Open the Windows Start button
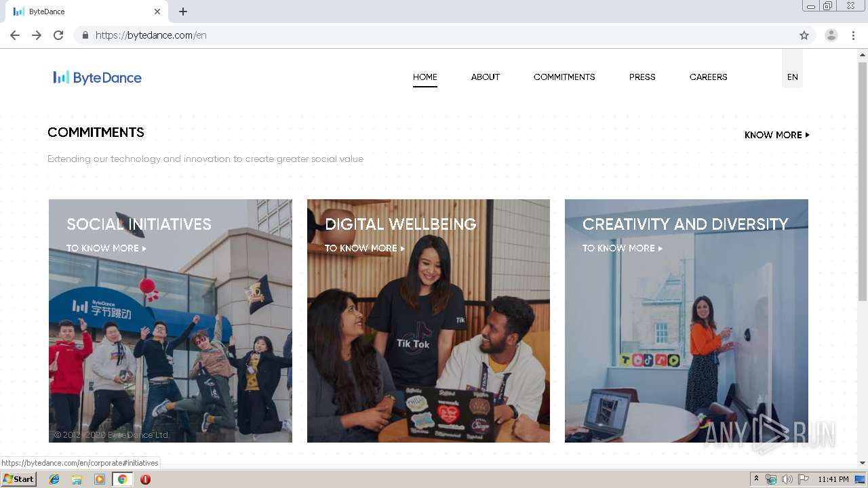868x488 pixels. point(18,479)
